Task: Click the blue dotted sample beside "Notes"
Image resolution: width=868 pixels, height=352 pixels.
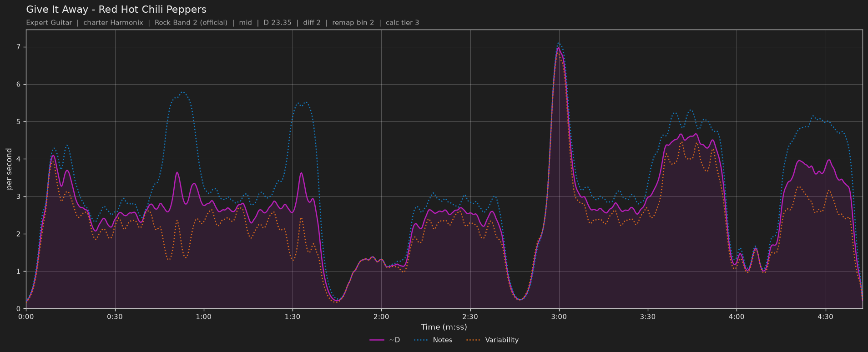Action: coord(421,340)
